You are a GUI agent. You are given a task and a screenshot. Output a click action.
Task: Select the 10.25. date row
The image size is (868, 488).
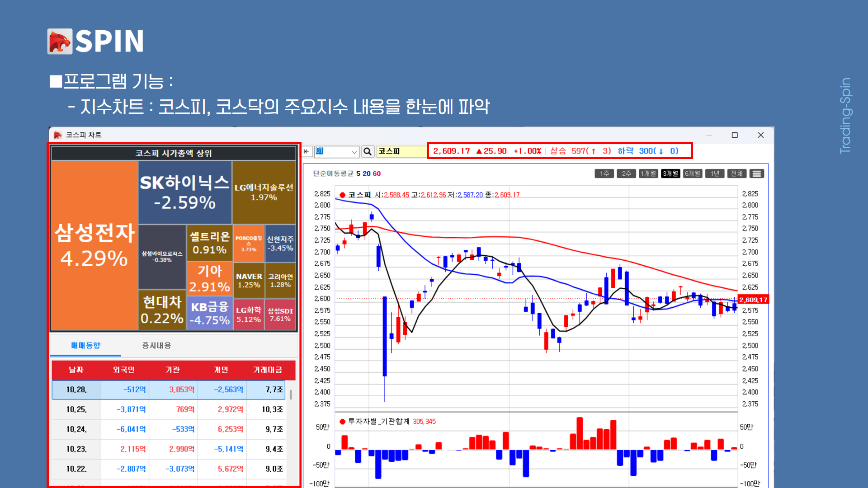169,409
